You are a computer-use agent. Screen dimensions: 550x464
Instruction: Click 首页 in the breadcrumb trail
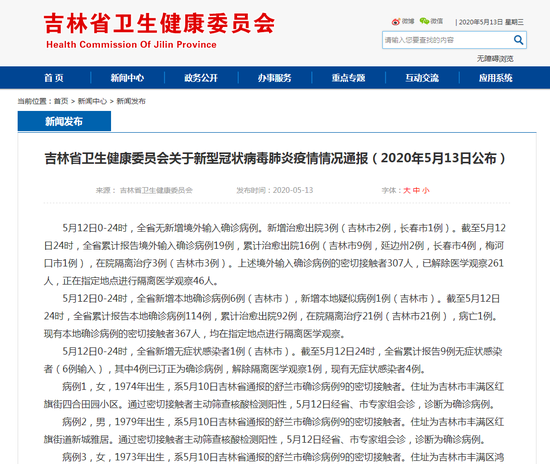click(61, 101)
